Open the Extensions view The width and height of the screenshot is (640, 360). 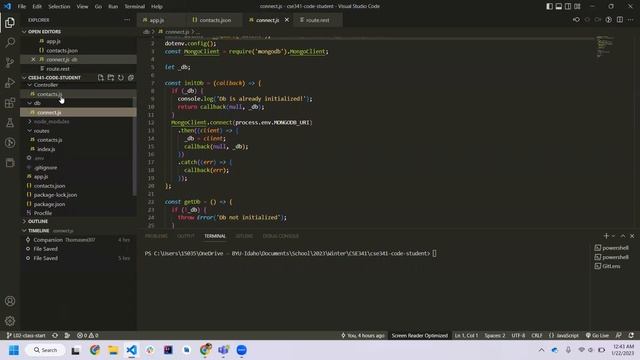coord(10,102)
